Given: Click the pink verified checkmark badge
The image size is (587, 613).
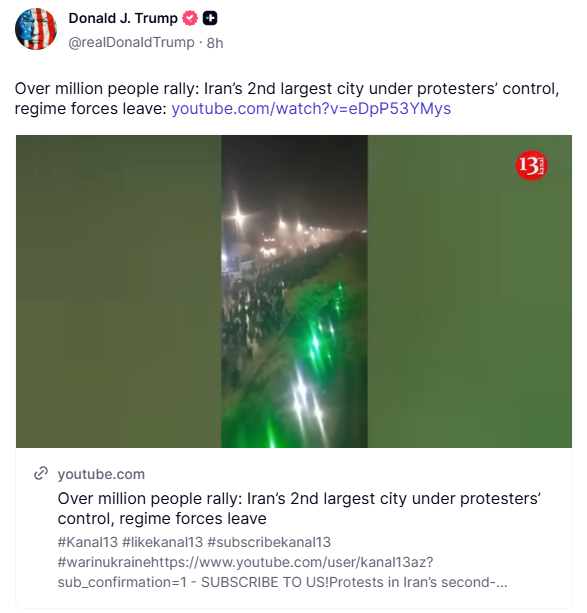Looking at the screenshot, I should pyautogui.click(x=190, y=18).
